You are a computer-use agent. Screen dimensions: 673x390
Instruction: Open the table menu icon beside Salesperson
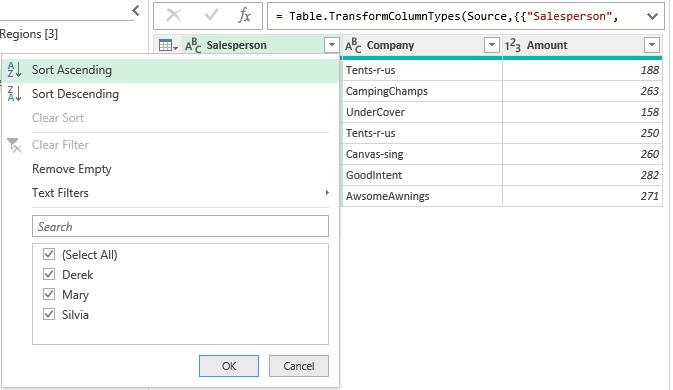168,45
